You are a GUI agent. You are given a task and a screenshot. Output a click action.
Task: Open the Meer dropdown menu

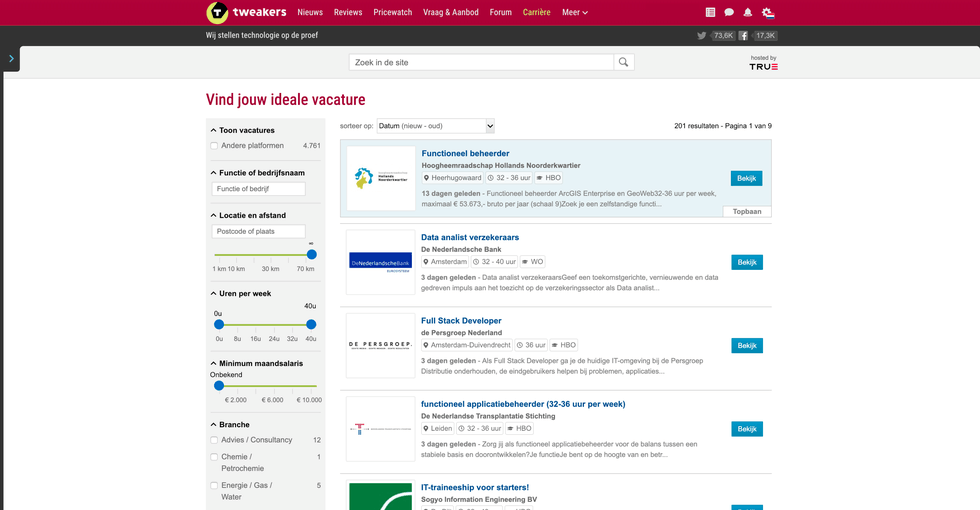pyautogui.click(x=575, y=12)
